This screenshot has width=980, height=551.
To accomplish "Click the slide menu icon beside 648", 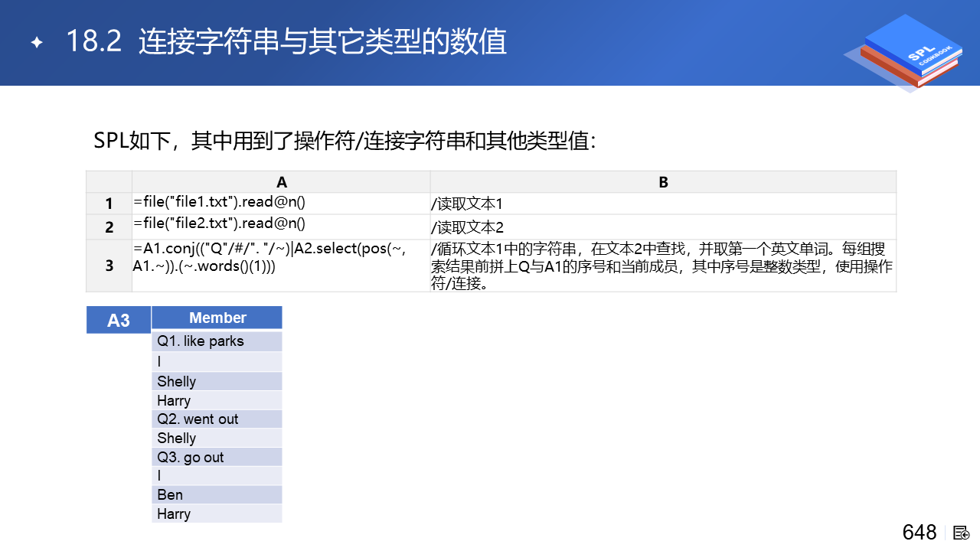I will click(x=962, y=533).
